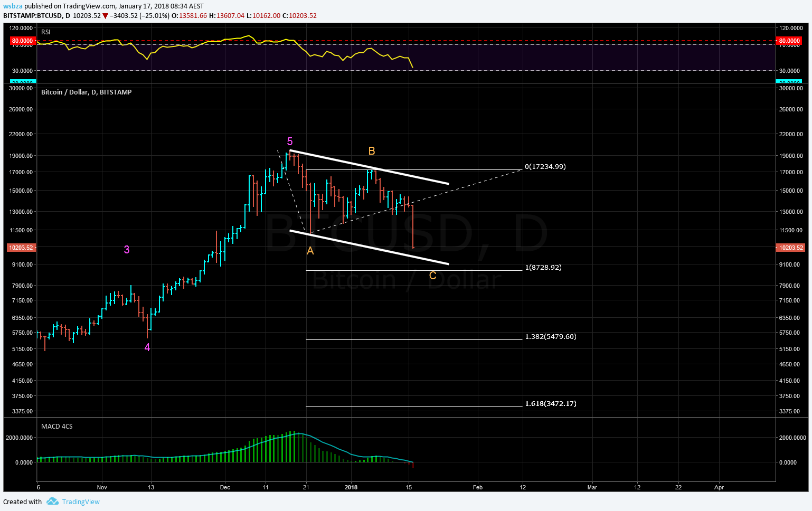Click the 2018 label on time axis

point(351,487)
